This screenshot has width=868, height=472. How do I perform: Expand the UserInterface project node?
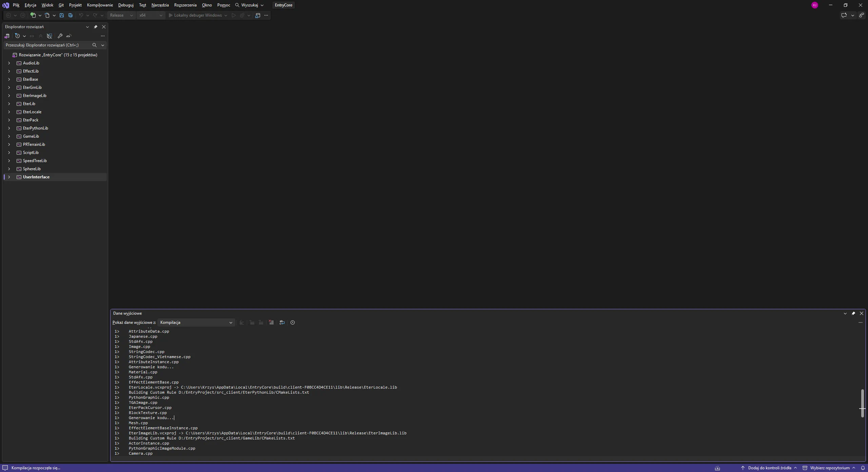[x=9, y=177]
